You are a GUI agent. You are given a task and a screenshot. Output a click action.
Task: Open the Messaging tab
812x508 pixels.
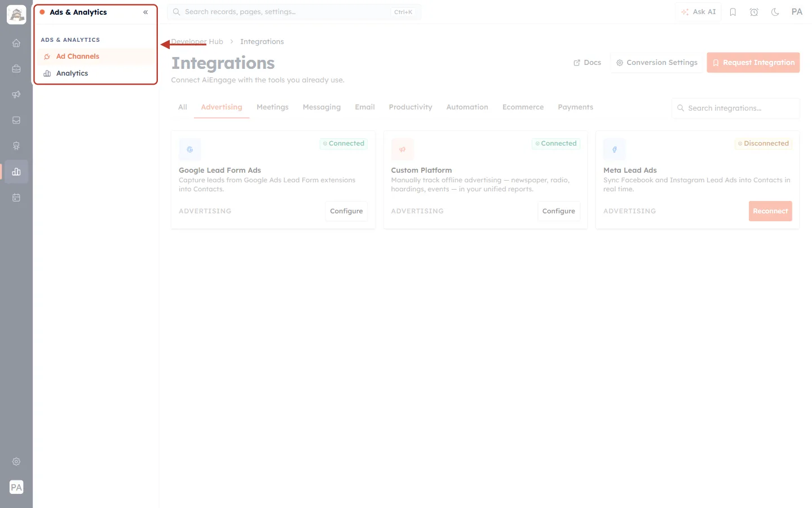[322, 107]
